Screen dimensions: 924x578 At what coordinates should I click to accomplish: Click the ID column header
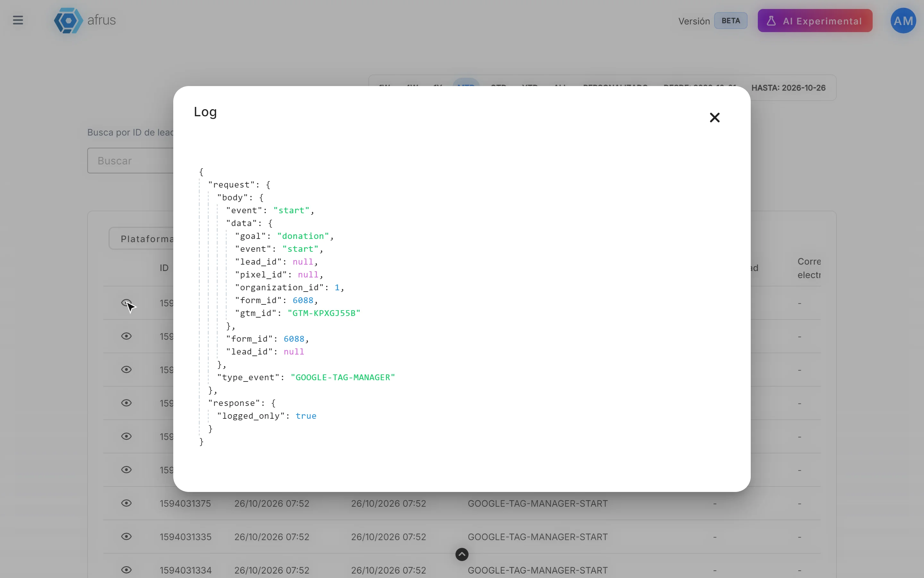[164, 268]
